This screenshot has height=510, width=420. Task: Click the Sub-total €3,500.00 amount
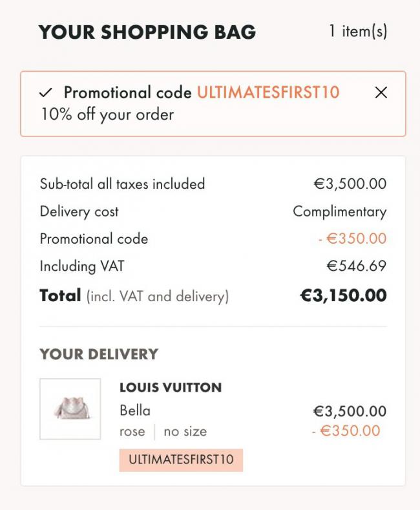[350, 184]
